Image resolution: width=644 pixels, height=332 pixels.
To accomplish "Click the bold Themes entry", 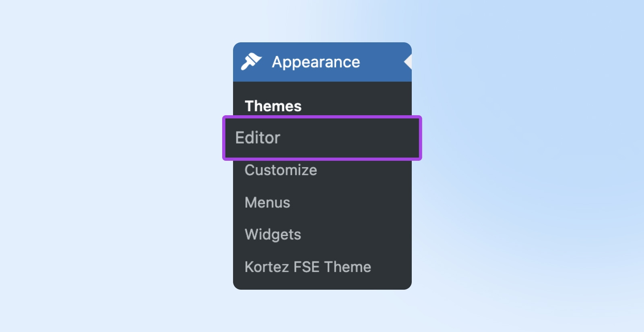I will [273, 106].
